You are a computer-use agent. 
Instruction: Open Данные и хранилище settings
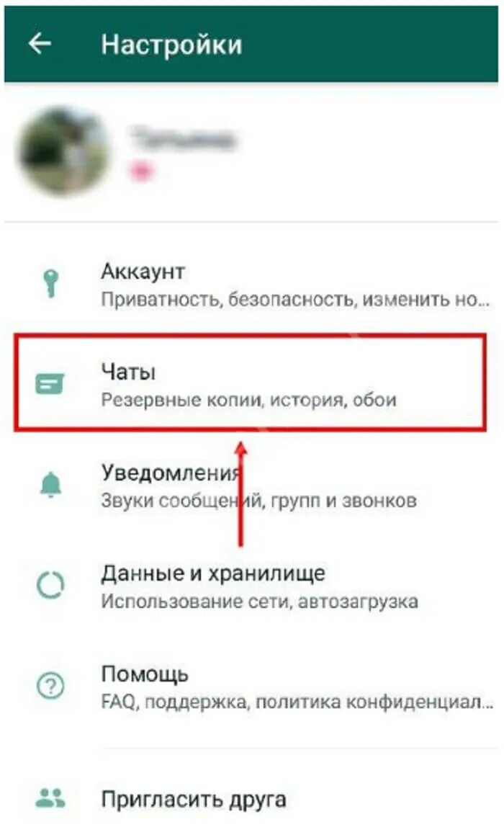[x=252, y=586]
